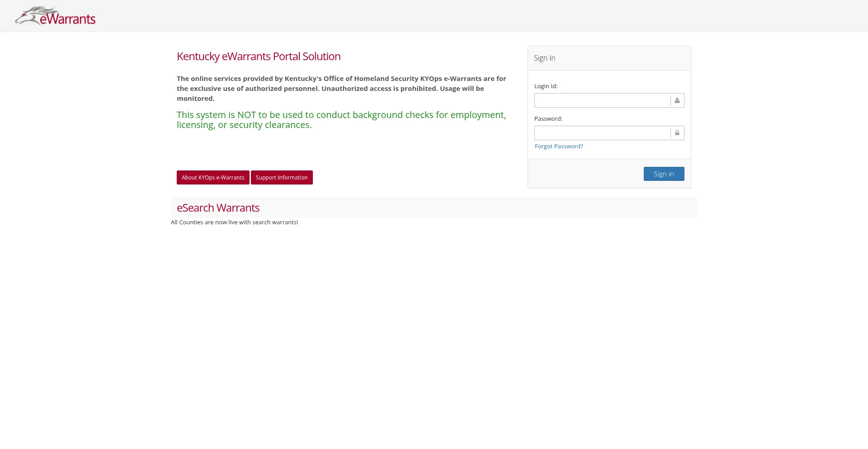Image resolution: width=868 pixels, height=449 pixels.
Task: Click the user icon beside Login Id
Action: (x=677, y=100)
